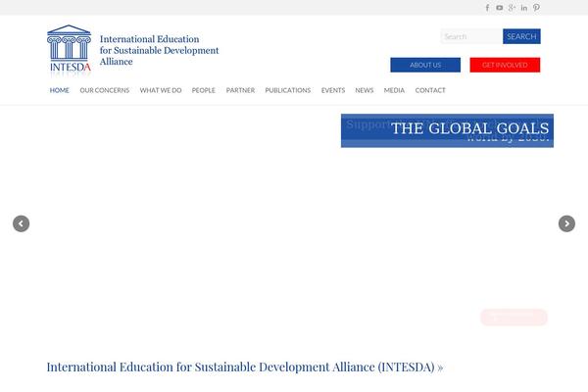Go to previous slide arrow
The height and width of the screenshot is (392, 588).
coord(21,223)
